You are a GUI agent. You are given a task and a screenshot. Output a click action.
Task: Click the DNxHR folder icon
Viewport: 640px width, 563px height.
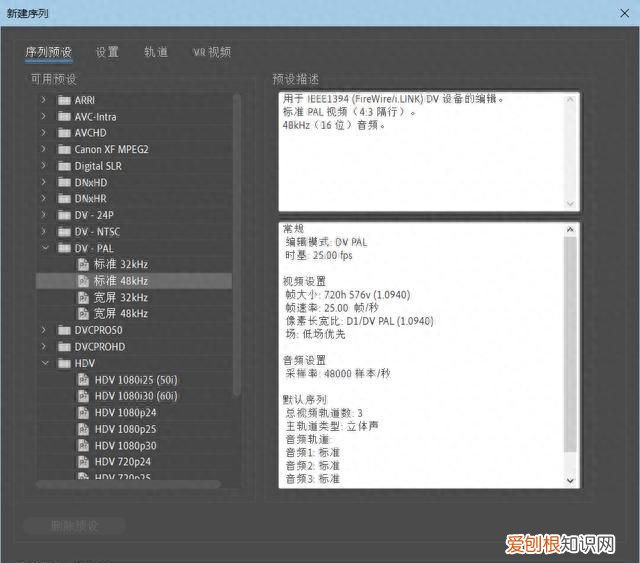point(64,199)
